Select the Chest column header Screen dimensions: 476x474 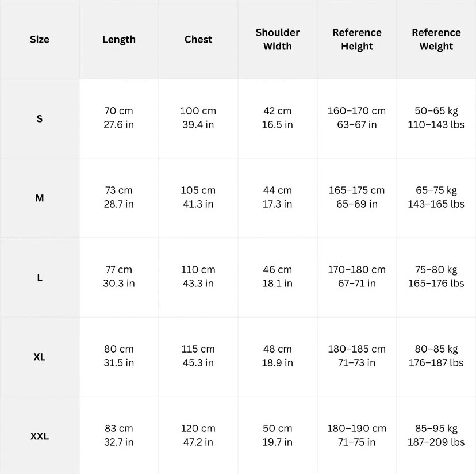(x=198, y=40)
